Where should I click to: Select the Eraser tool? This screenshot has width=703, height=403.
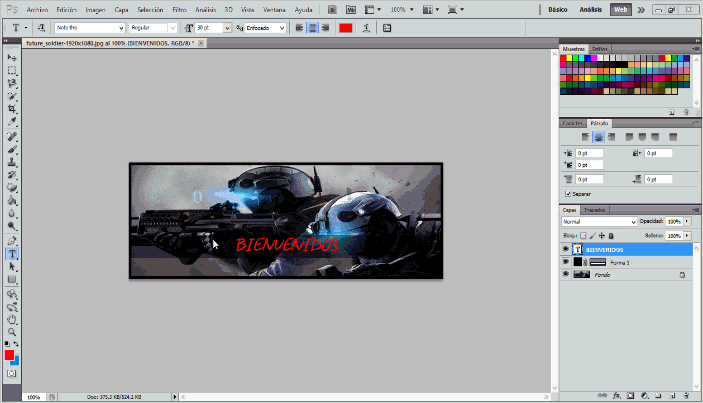click(x=12, y=187)
